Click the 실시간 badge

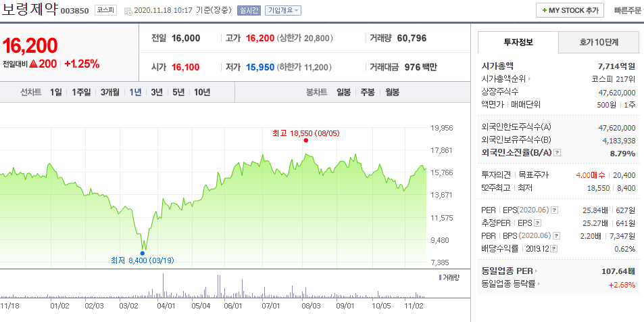coord(249,10)
